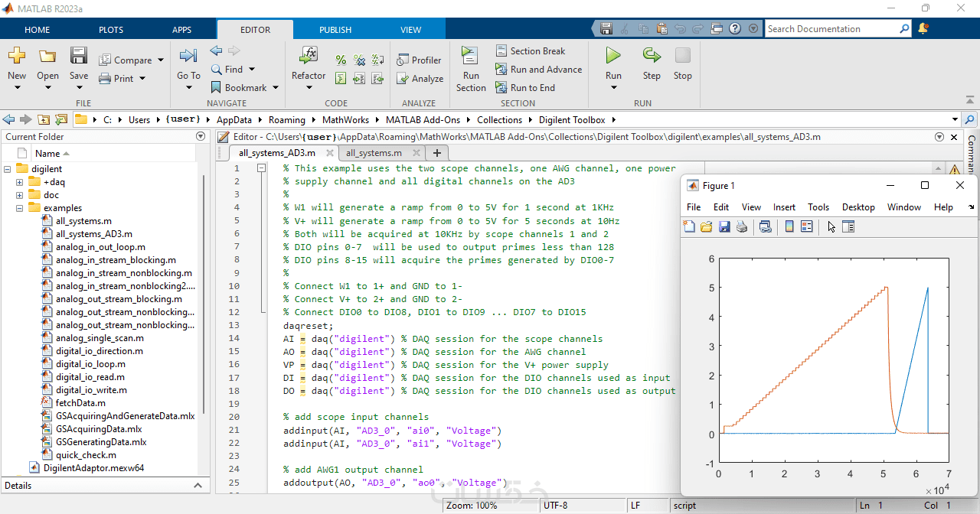This screenshot has height=514, width=980.
Task: Toggle Property Inspector in Figure 1
Action: tap(848, 226)
